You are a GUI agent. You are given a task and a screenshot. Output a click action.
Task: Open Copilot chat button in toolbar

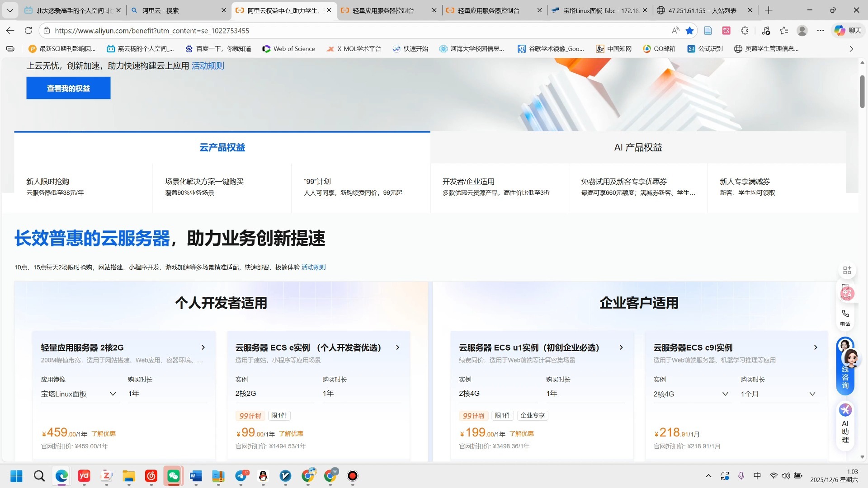pos(848,30)
